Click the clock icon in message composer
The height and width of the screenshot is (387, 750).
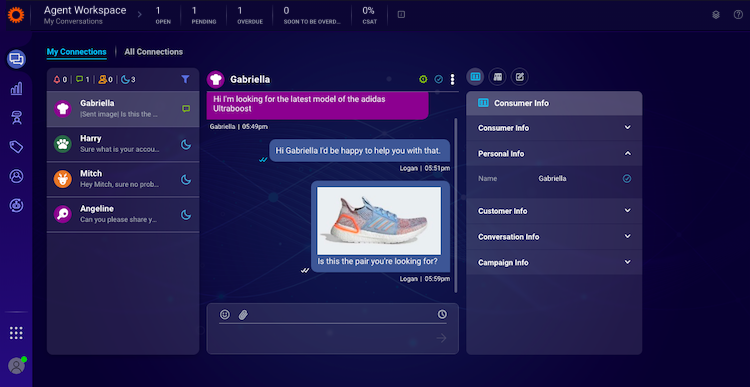(442, 314)
